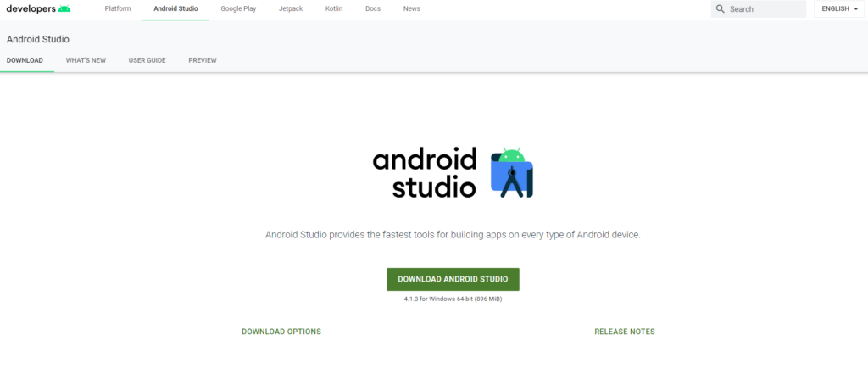Screen dimensions: 868x374
Task: Open the Docs section
Action: pyautogui.click(x=373, y=8)
